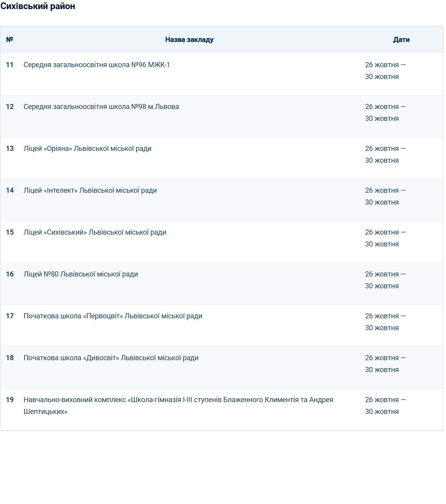Click the dates in row 19

pos(386,406)
